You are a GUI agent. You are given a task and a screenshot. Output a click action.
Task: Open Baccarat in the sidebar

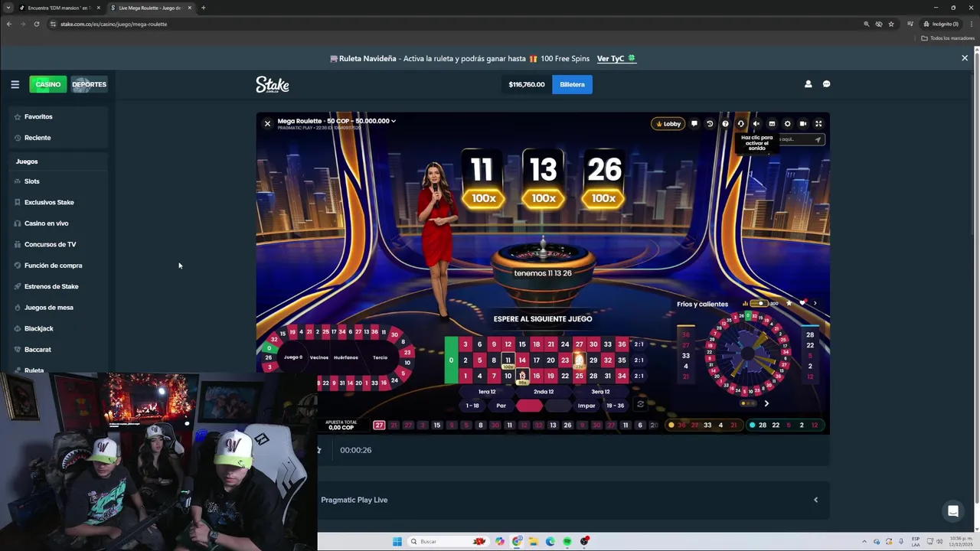tap(38, 350)
